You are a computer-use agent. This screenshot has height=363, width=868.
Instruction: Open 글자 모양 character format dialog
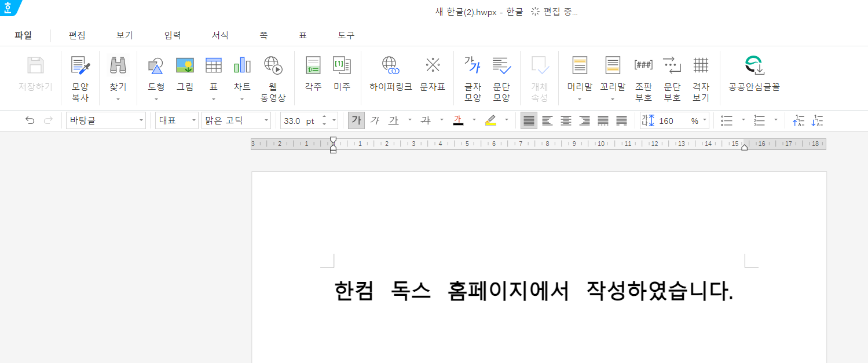click(473, 78)
